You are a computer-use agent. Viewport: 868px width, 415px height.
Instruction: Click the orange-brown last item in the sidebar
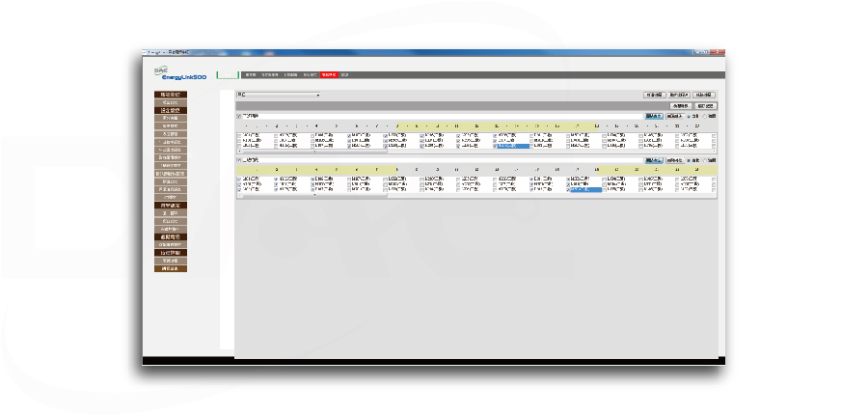click(x=171, y=268)
